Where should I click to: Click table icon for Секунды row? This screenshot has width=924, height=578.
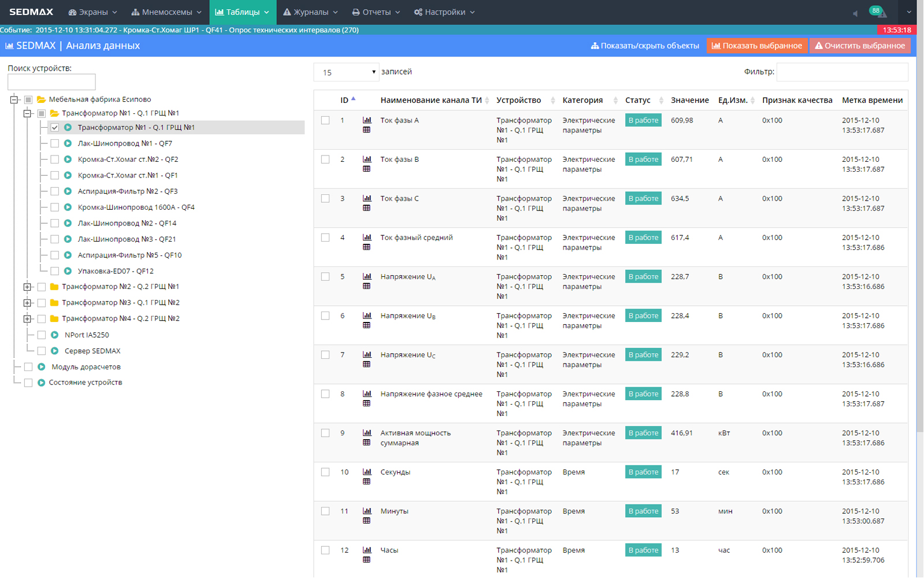(366, 481)
